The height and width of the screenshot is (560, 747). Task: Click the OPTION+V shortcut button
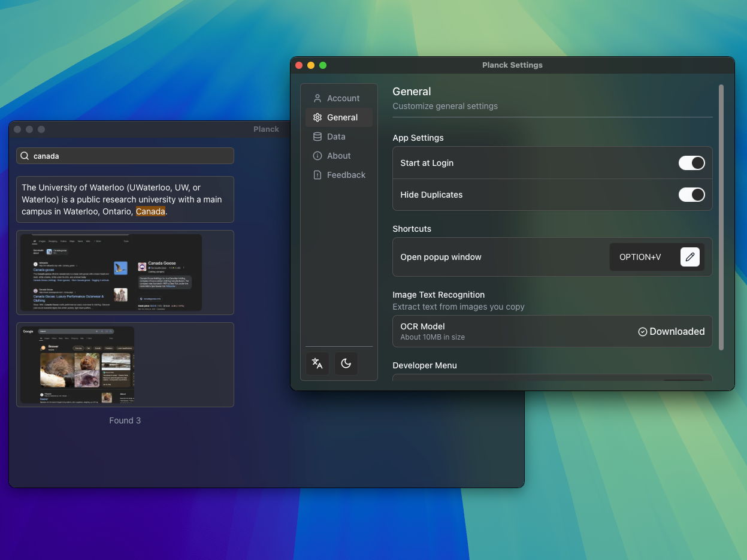pyautogui.click(x=640, y=257)
